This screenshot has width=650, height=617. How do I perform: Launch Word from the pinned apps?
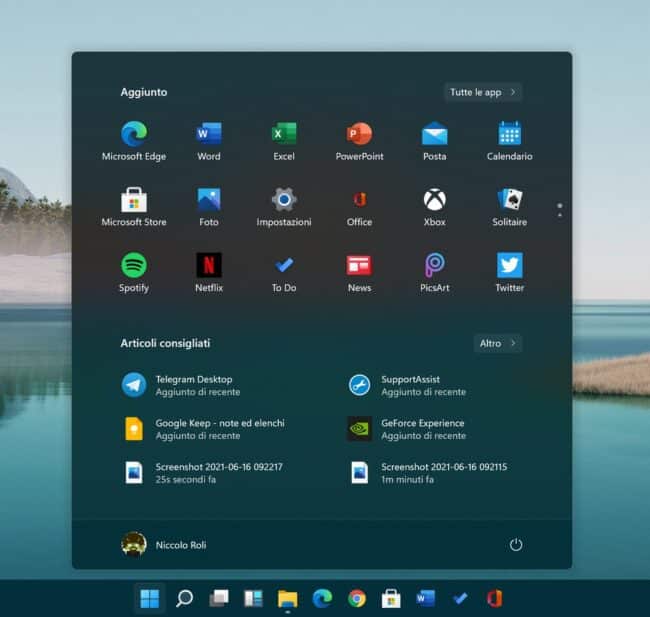(209, 141)
